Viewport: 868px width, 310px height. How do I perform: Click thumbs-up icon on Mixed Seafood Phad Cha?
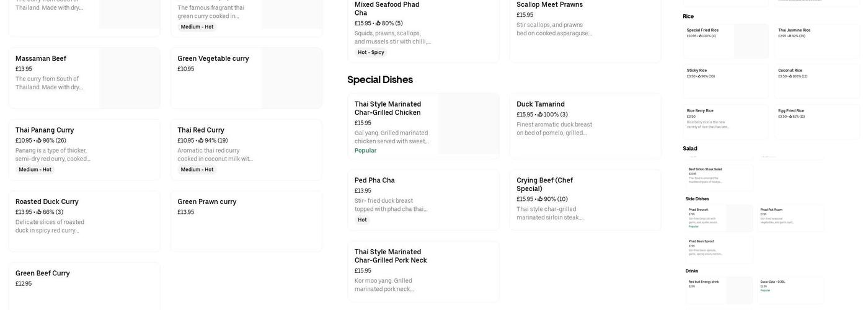pyautogui.click(x=378, y=24)
